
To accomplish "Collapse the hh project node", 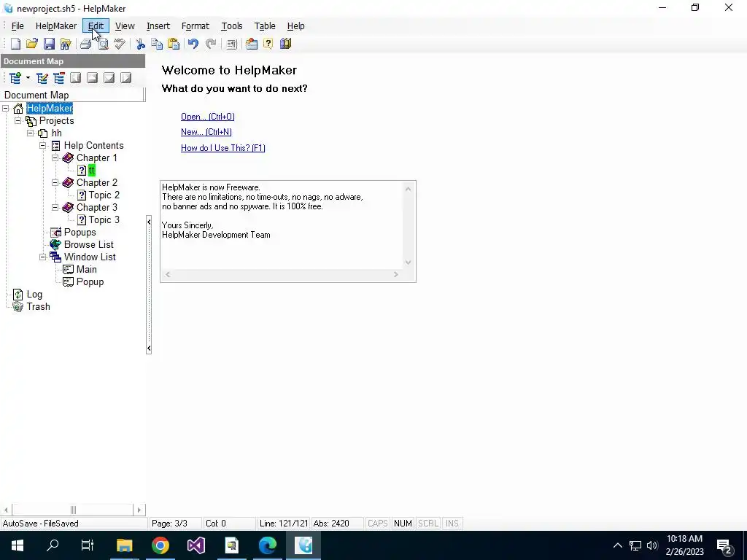I will tap(30, 133).
